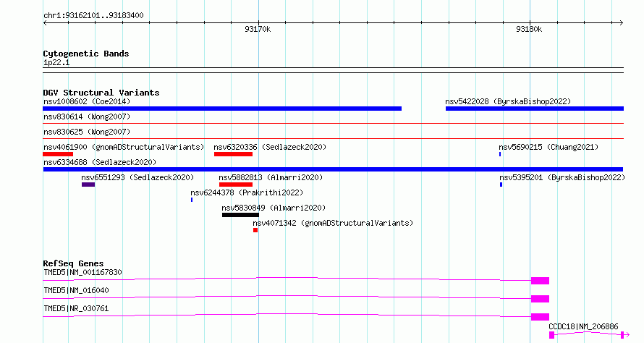Click the small blue marker under nsv6244378
The width and height of the screenshot is (644, 343).
(192, 200)
